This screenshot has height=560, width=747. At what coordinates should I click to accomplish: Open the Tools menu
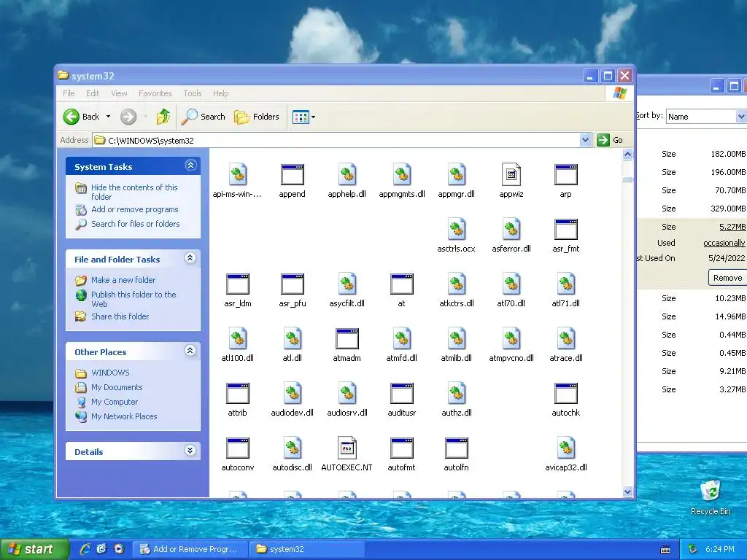click(x=193, y=93)
